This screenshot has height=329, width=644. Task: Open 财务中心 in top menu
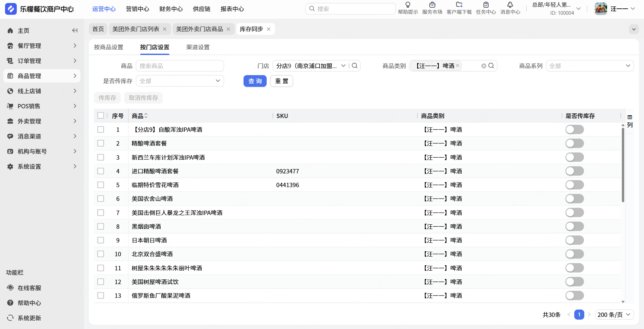pyautogui.click(x=171, y=9)
